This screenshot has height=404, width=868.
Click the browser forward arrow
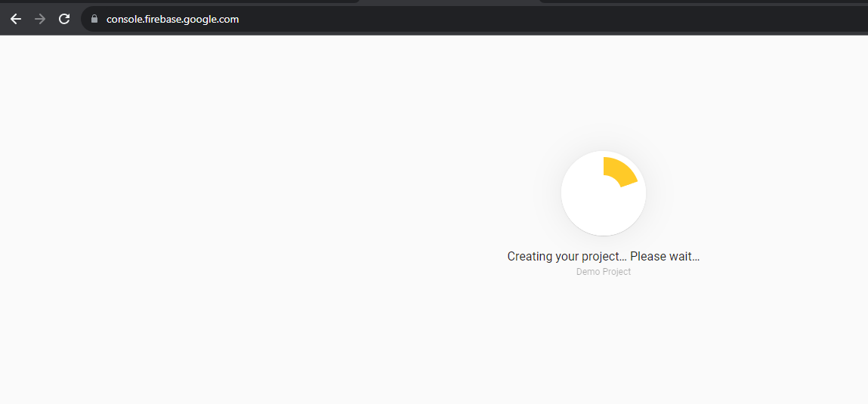coord(40,19)
